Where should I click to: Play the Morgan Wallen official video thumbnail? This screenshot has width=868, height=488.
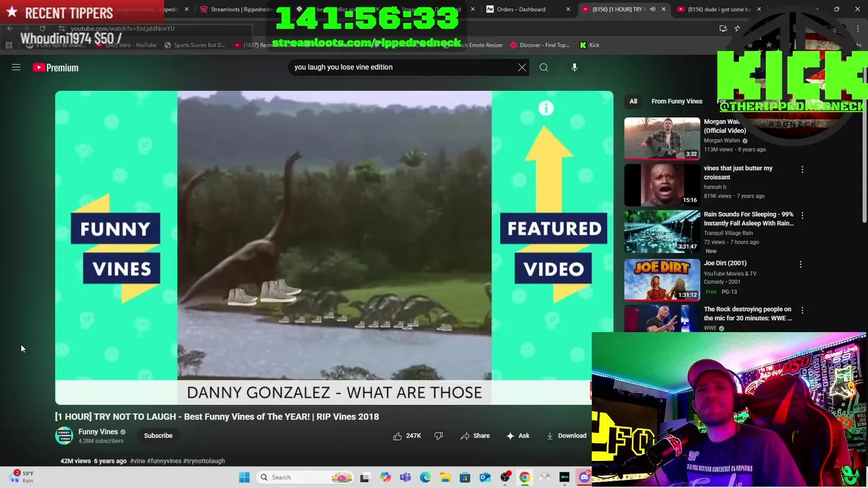662,138
